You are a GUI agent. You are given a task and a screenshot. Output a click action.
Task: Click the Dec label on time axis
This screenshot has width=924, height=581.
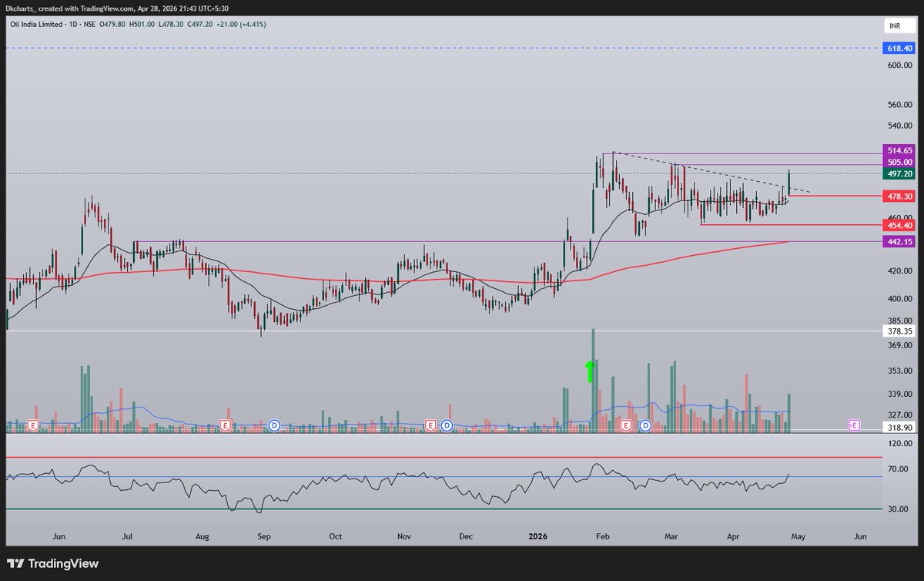click(465, 536)
